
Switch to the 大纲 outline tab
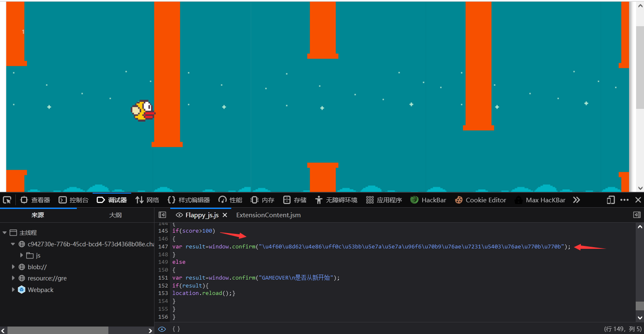tap(115, 215)
